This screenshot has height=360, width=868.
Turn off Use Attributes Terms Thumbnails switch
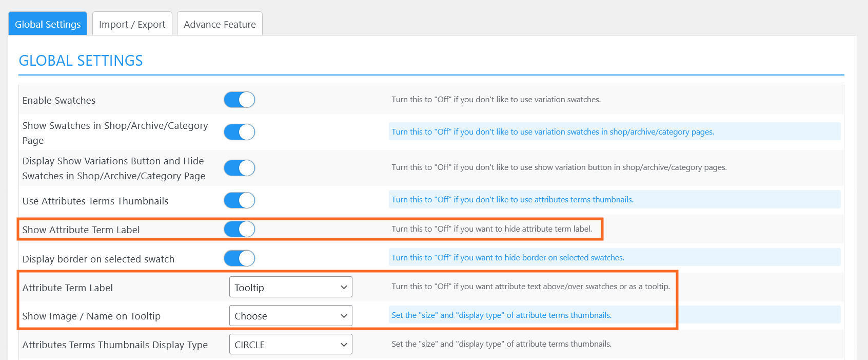(x=239, y=200)
